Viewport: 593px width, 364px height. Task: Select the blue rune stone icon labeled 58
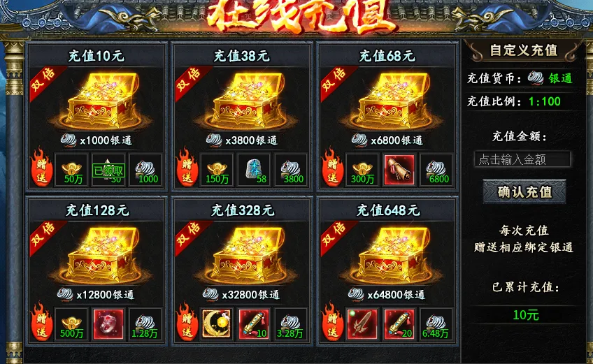[x=253, y=169]
